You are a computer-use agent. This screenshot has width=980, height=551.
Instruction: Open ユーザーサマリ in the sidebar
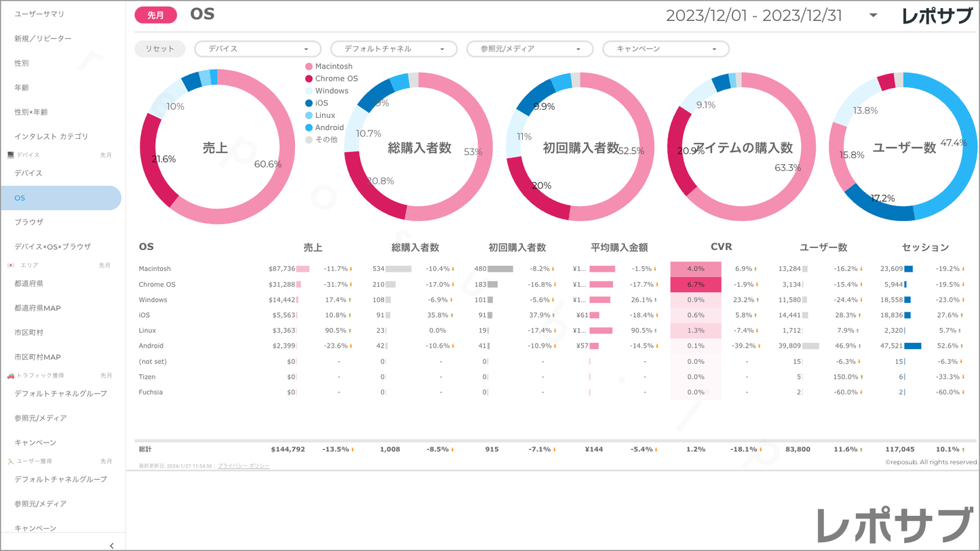pyautogui.click(x=39, y=14)
